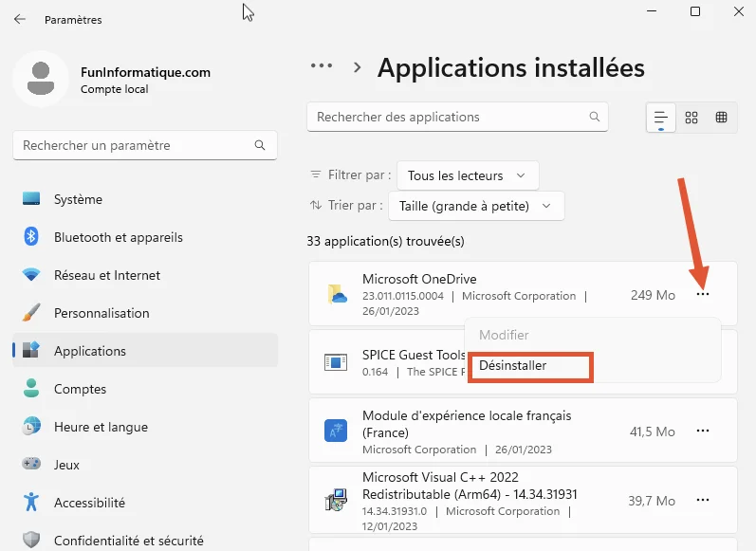Open Réseau et Internet settings

[x=106, y=275]
